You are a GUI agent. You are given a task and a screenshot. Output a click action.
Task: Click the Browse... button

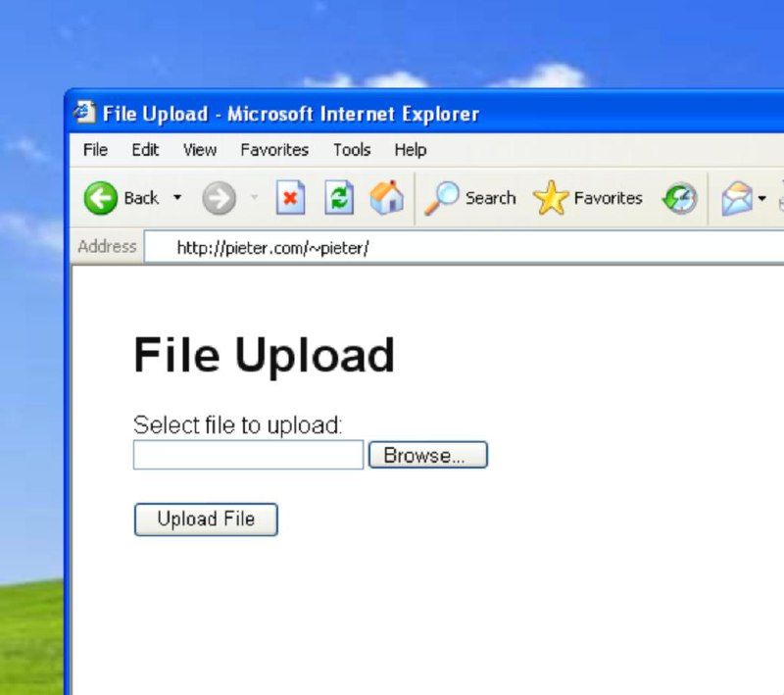(427, 455)
